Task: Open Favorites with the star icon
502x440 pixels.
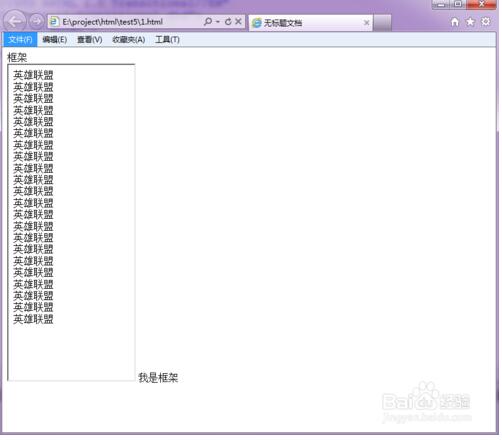Action: 470,22
